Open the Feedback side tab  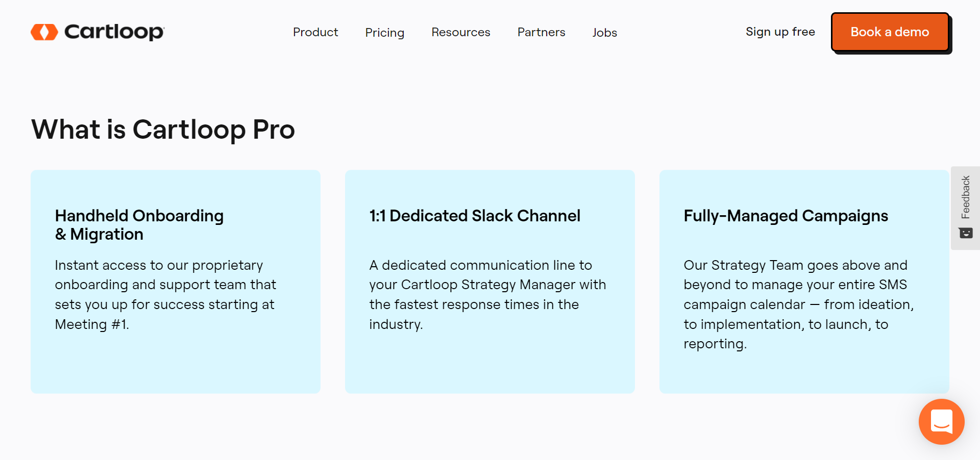point(965,208)
